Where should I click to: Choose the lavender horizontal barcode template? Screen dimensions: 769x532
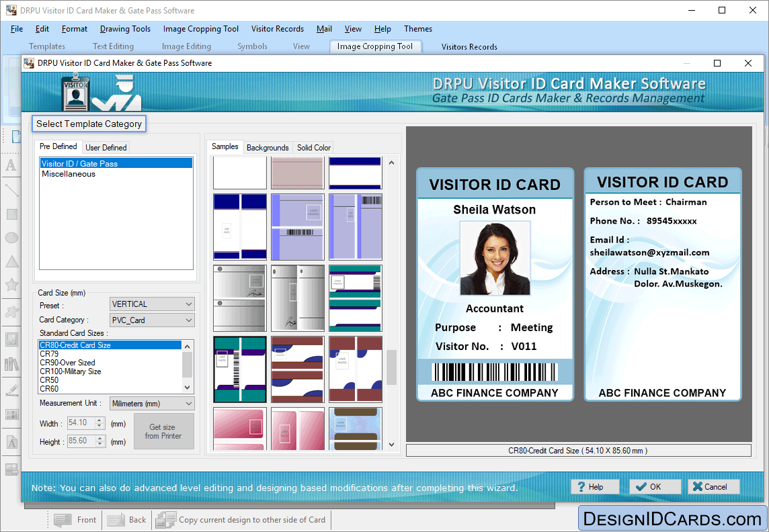coord(298,227)
